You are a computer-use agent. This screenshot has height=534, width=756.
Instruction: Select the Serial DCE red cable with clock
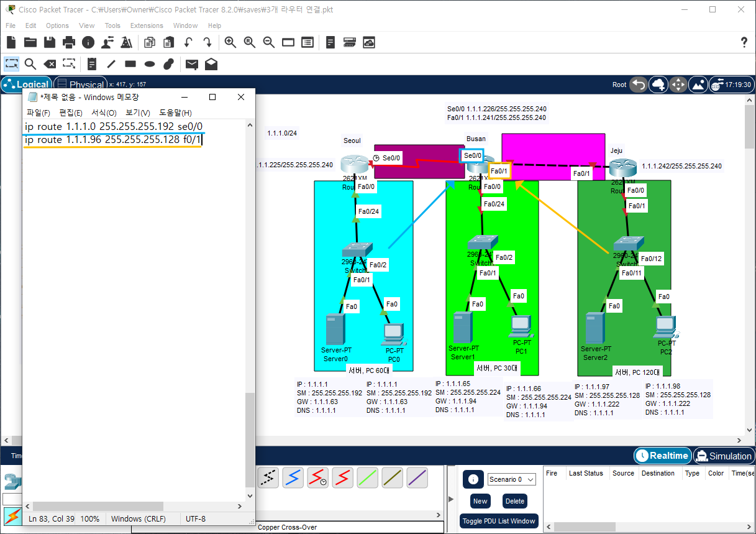tap(317, 477)
